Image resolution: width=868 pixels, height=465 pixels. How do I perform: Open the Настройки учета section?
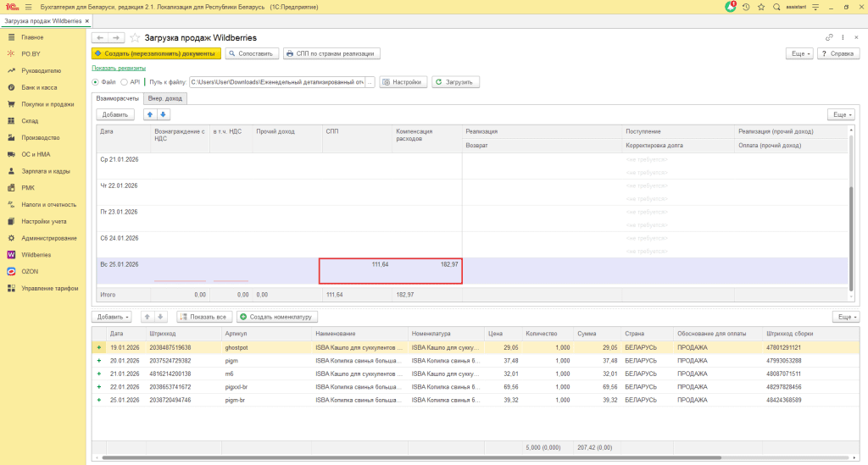point(44,221)
